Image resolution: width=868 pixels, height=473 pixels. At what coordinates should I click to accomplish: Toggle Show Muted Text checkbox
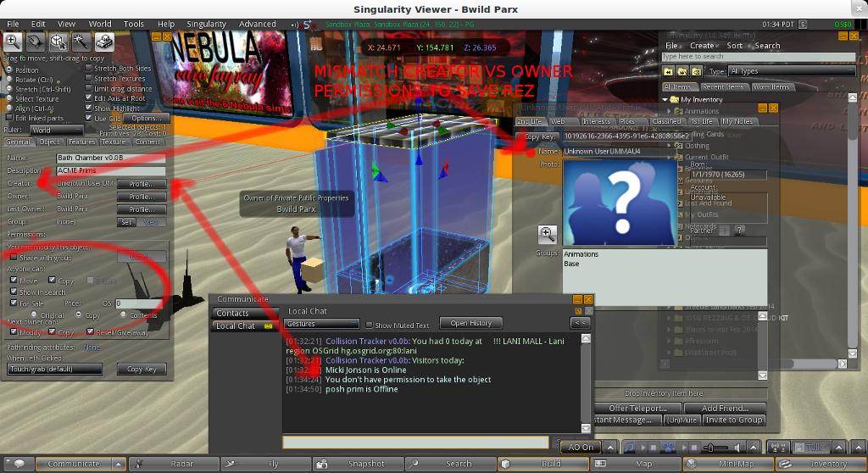(370, 326)
